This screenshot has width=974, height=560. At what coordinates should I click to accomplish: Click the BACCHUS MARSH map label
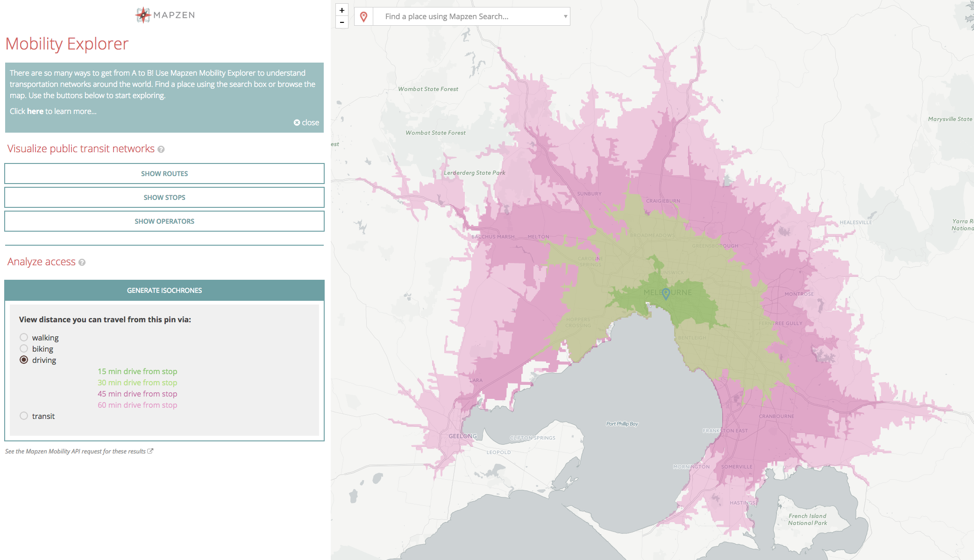493,237
